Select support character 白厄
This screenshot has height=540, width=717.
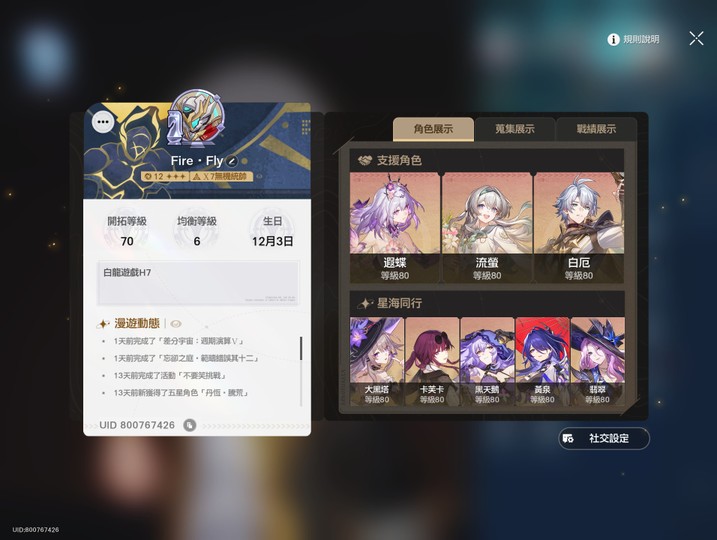point(579,227)
